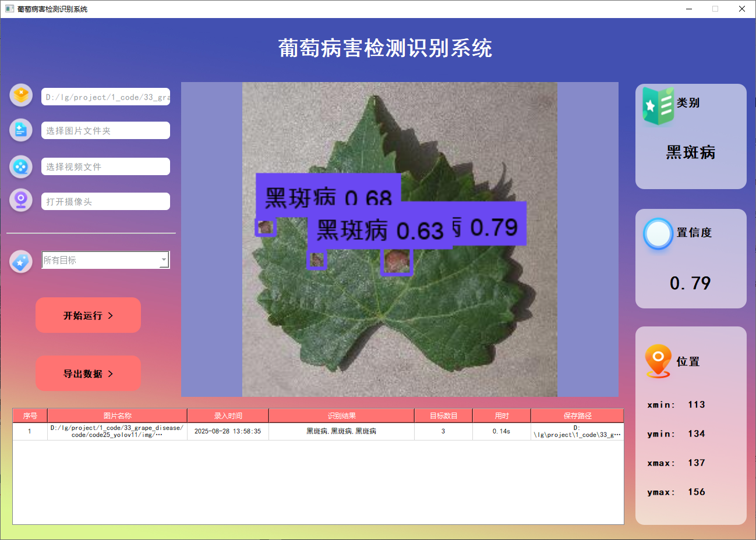This screenshot has width=756, height=540.
Task: Click the detection label 黑斑病 0.63
Action: coord(380,230)
